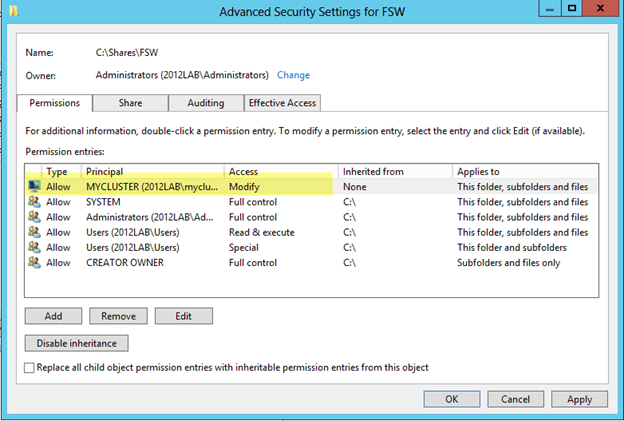
Task: Click the Administrators entry user icon
Action: click(x=35, y=217)
